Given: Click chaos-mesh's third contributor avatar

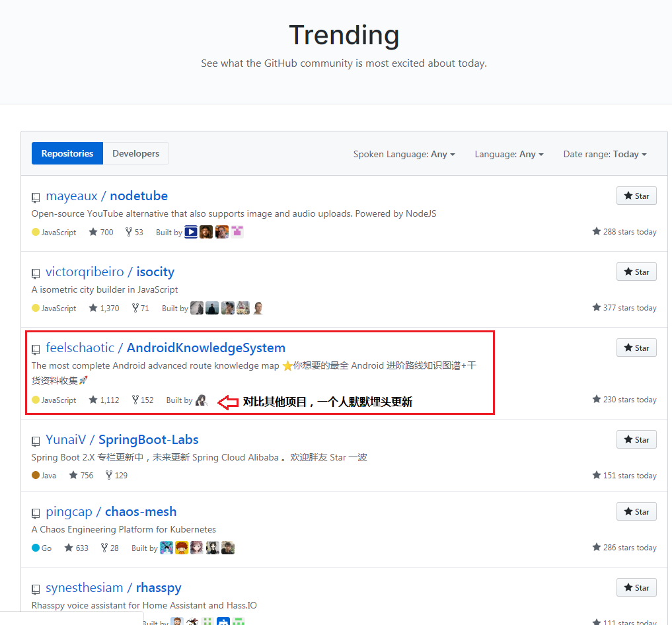Looking at the screenshot, I should (x=197, y=548).
